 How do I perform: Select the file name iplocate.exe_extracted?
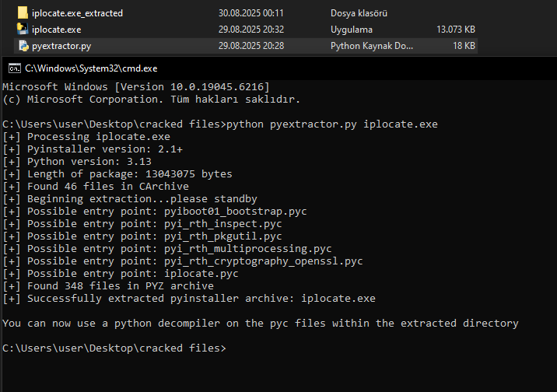click(78, 13)
